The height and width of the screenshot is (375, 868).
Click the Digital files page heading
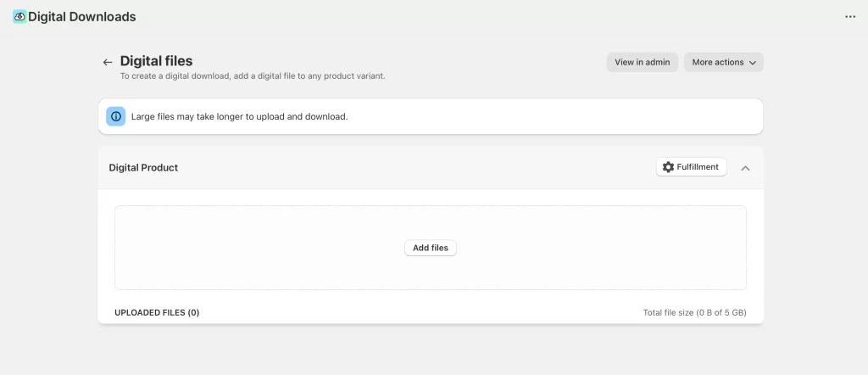[156, 61]
